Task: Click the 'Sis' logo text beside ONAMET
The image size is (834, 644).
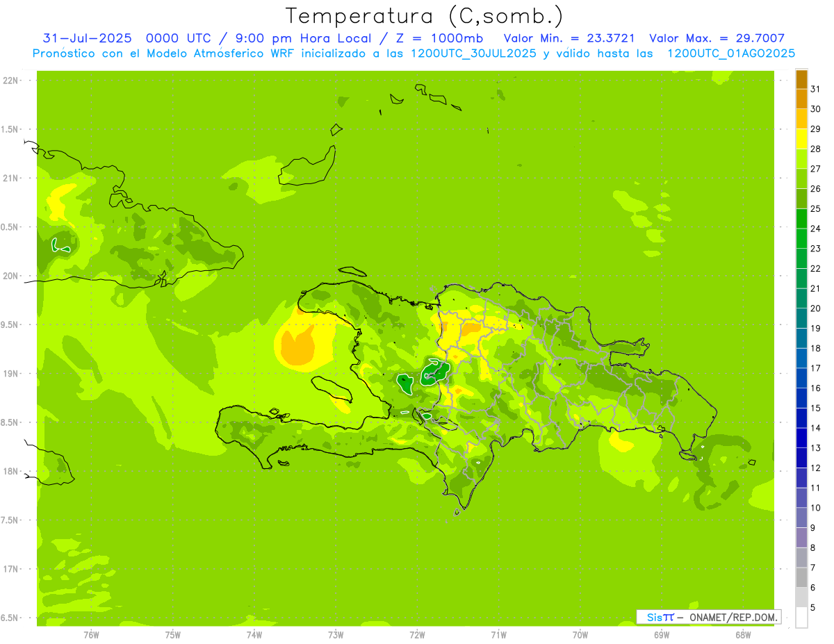Action: click(656, 617)
